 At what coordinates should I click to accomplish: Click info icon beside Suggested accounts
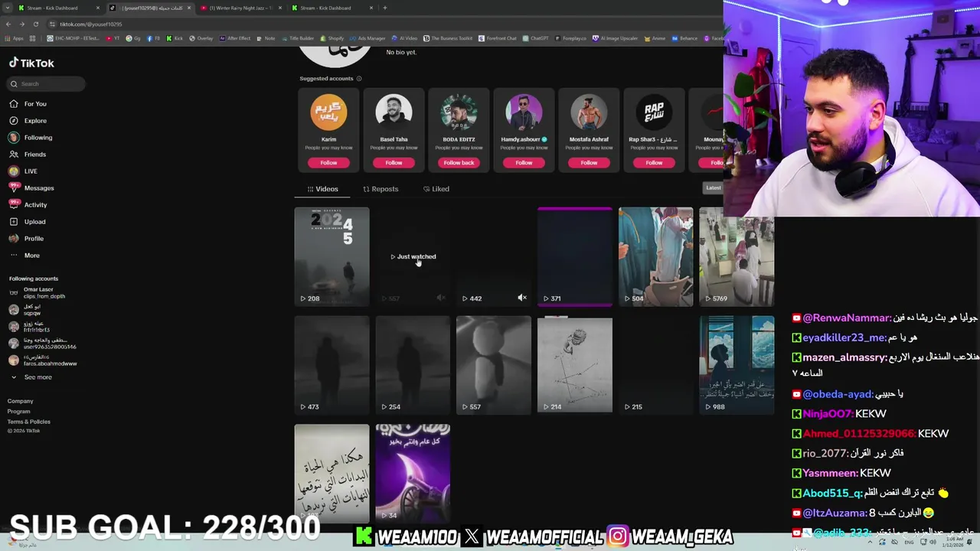click(x=359, y=79)
